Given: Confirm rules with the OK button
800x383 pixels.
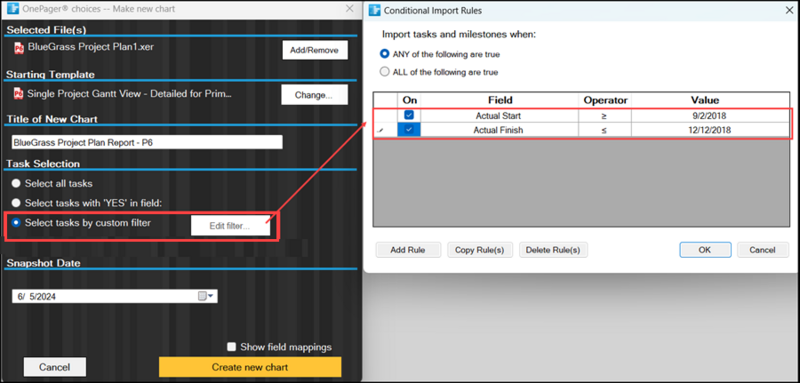Looking at the screenshot, I should click(x=705, y=250).
